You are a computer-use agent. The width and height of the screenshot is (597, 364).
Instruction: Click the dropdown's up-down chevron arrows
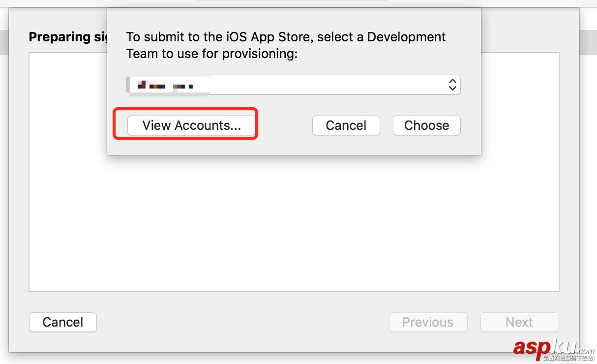click(x=452, y=85)
